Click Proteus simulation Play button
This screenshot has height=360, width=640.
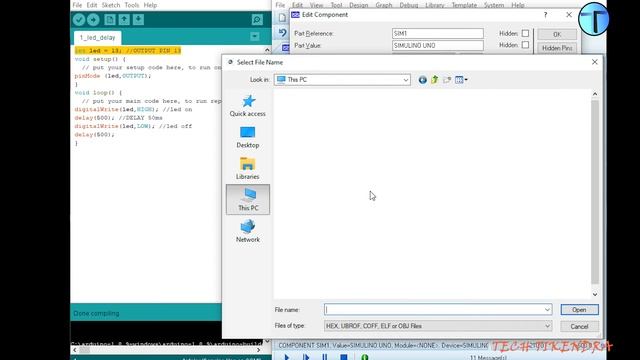pos(287,357)
